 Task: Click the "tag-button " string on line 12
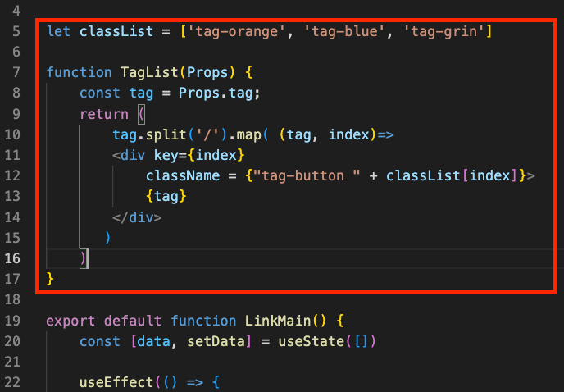click(x=307, y=175)
